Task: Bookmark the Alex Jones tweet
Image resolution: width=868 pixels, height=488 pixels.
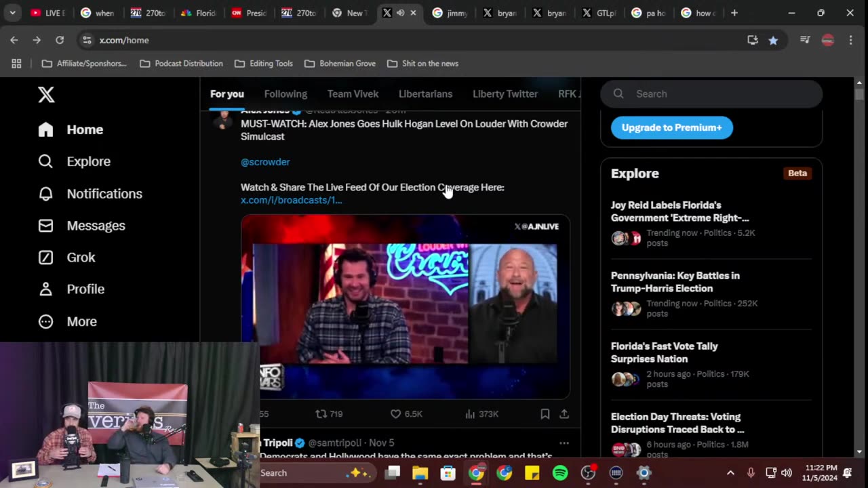Action: coord(545,413)
